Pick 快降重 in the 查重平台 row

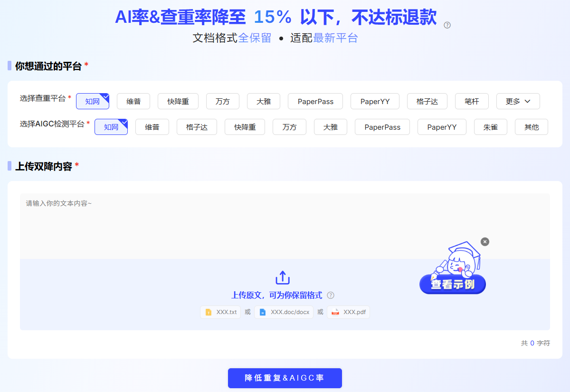coord(178,101)
